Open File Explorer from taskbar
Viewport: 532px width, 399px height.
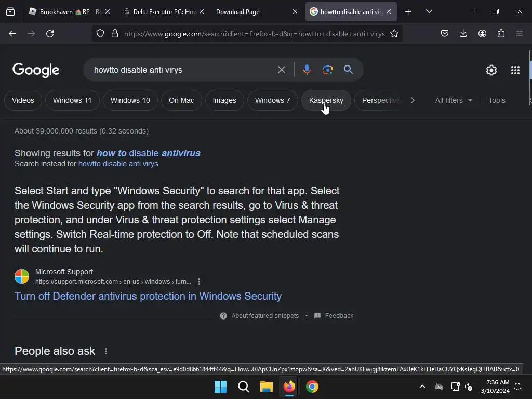(267, 387)
